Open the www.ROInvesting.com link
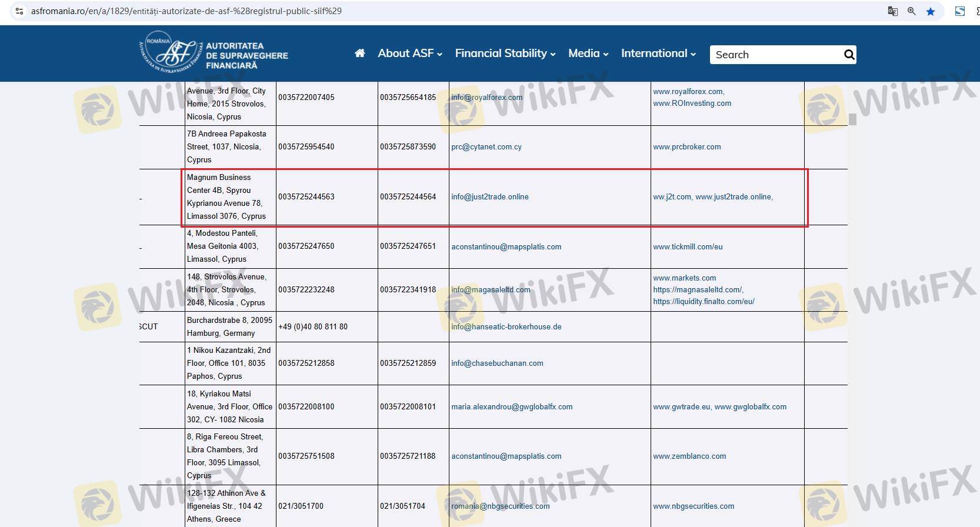The image size is (980, 527). click(692, 104)
